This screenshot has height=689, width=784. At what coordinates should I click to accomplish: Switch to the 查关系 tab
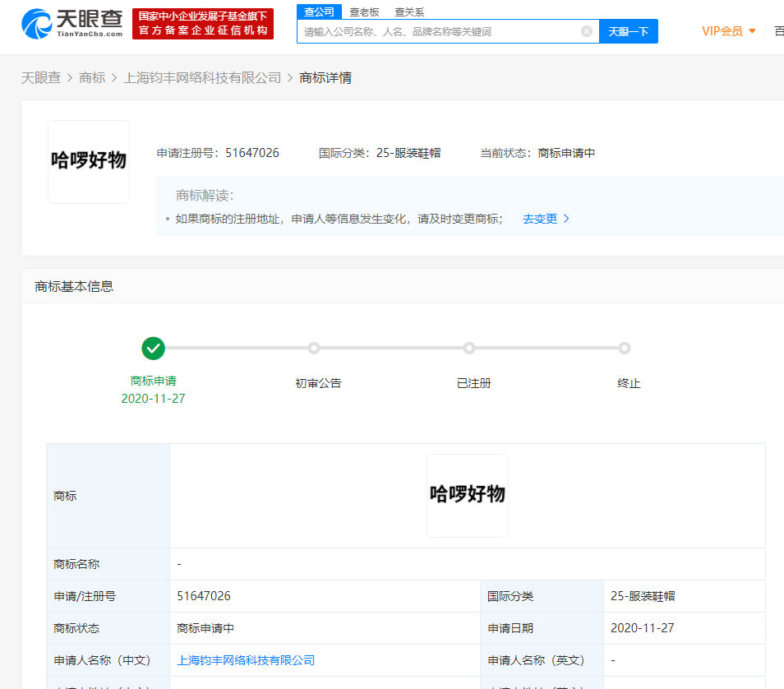tap(409, 12)
